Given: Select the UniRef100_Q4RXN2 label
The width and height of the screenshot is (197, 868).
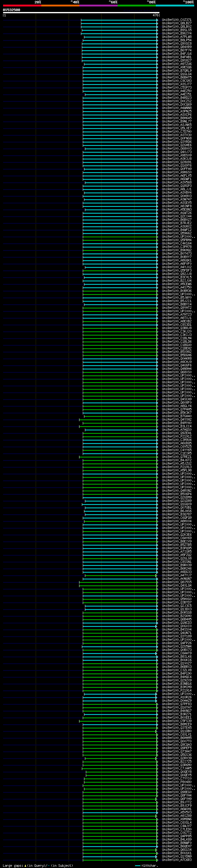Looking at the screenshot, I should [177, 491].
